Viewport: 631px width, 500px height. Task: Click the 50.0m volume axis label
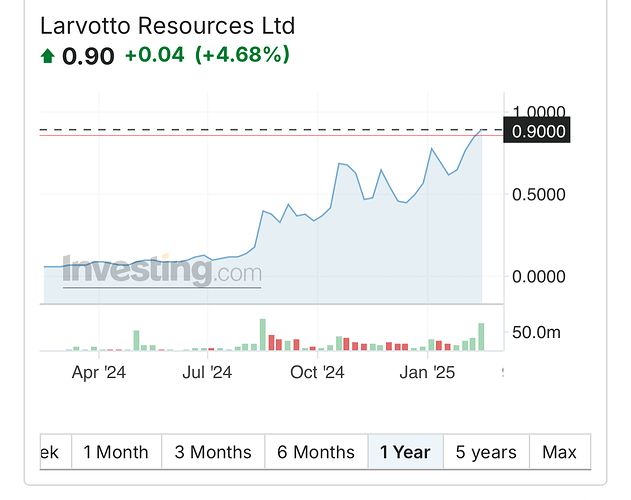[536, 333]
